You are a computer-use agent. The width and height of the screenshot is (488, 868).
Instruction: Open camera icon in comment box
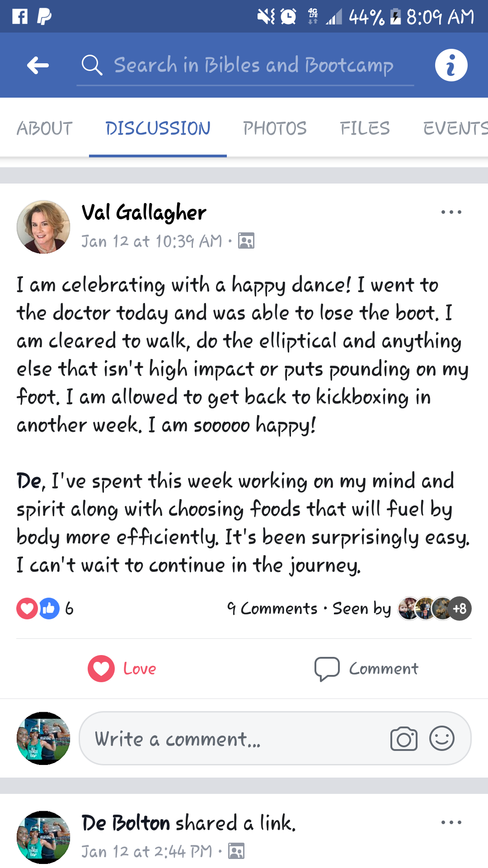(x=404, y=739)
